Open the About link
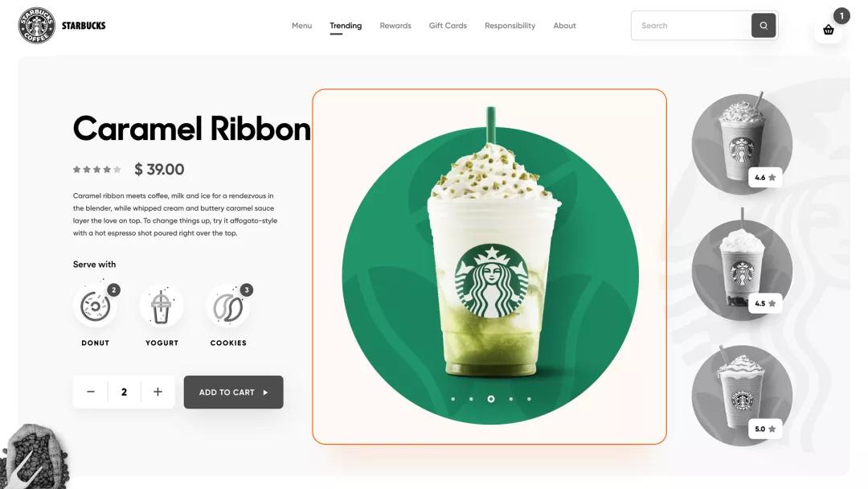Viewport: 868px width, 489px height. click(x=565, y=26)
